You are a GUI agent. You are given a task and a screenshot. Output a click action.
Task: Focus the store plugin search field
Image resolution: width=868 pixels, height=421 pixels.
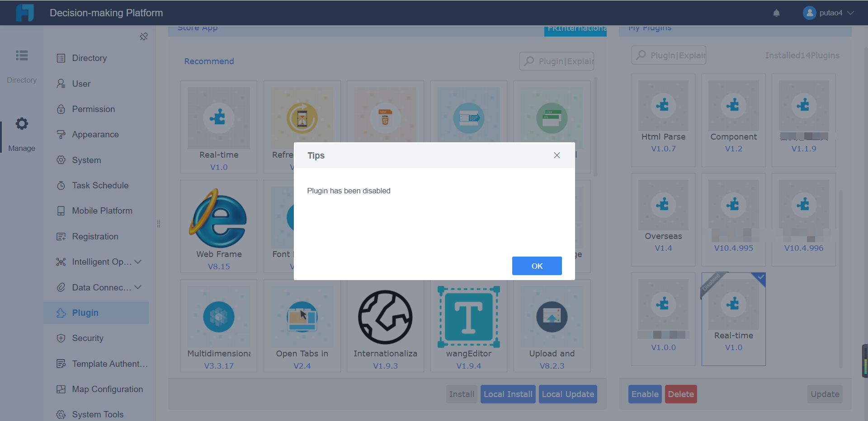coord(557,61)
